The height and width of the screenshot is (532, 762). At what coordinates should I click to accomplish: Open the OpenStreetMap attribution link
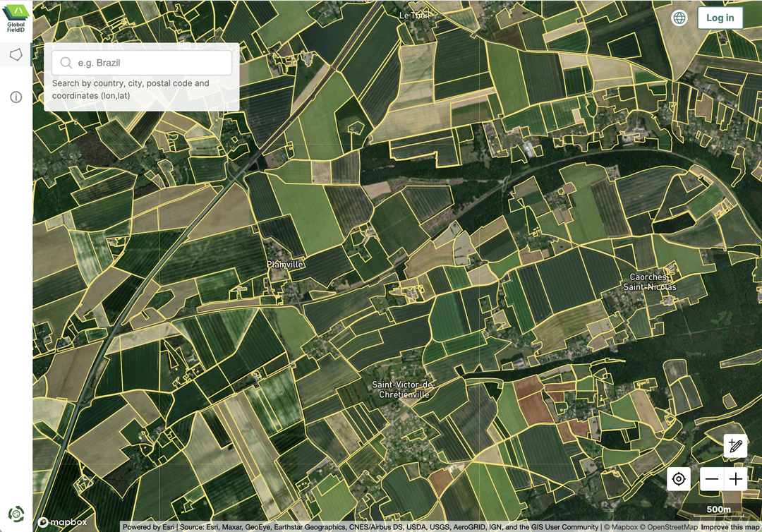pyautogui.click(x=669, y=527)
